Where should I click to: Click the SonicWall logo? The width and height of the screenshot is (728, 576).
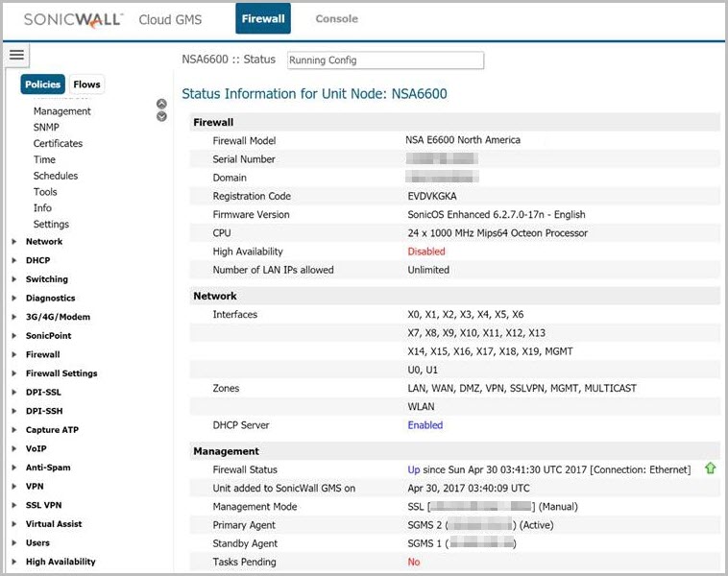73,19
